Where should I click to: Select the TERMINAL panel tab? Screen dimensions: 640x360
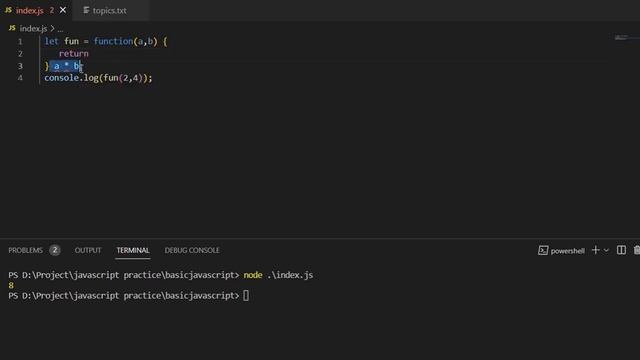133,250
